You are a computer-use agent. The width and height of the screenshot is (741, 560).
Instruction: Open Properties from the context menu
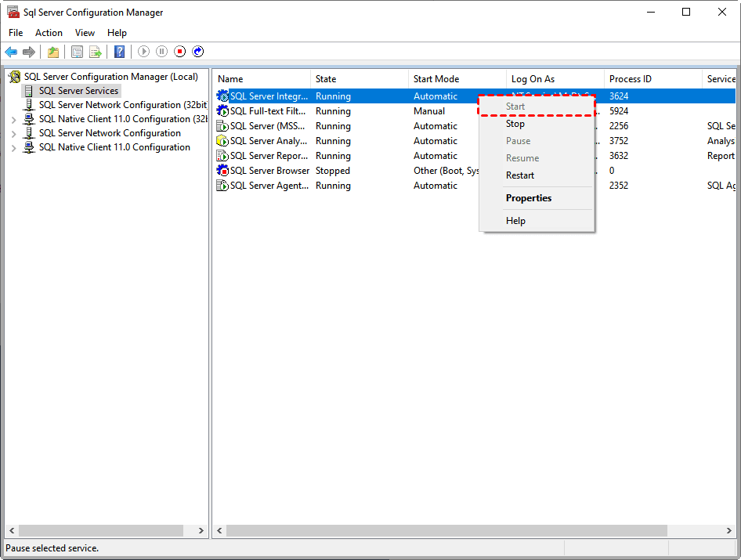pyautogui.click(x=529, y=198)
